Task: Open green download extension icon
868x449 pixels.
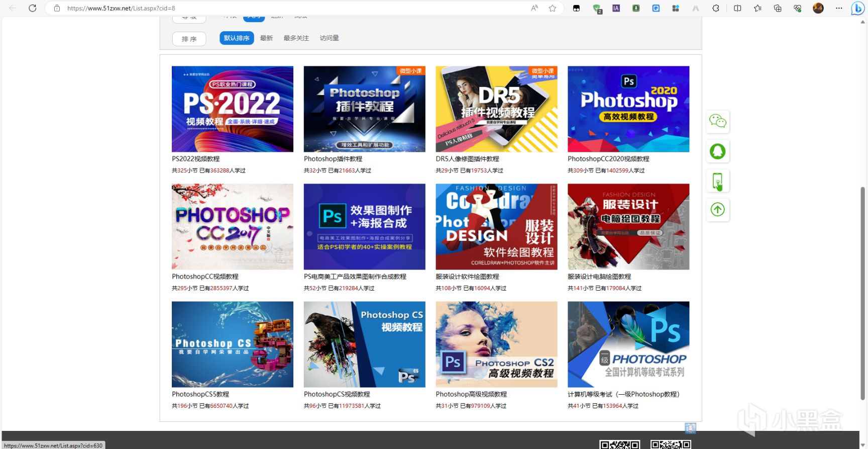Action: point(636,8)
